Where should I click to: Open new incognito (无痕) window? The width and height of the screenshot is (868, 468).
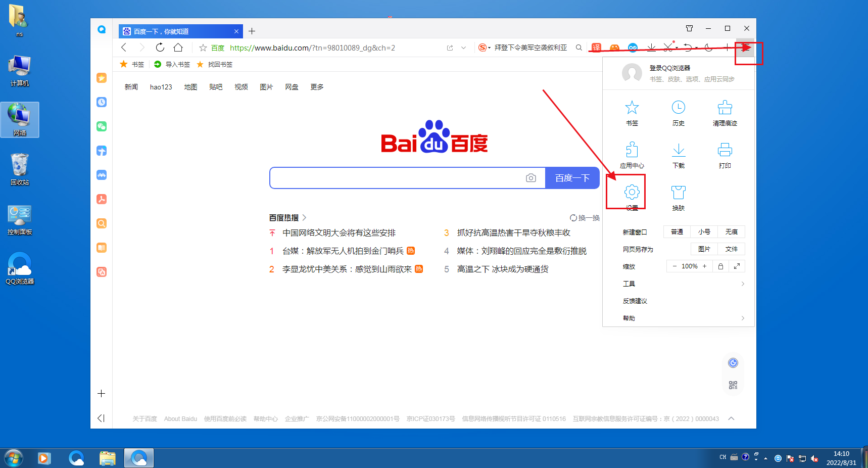coord(732,232)
